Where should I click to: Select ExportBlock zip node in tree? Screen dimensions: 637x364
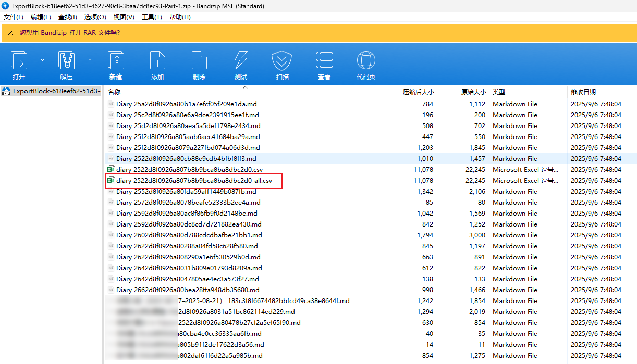(52, 91)
